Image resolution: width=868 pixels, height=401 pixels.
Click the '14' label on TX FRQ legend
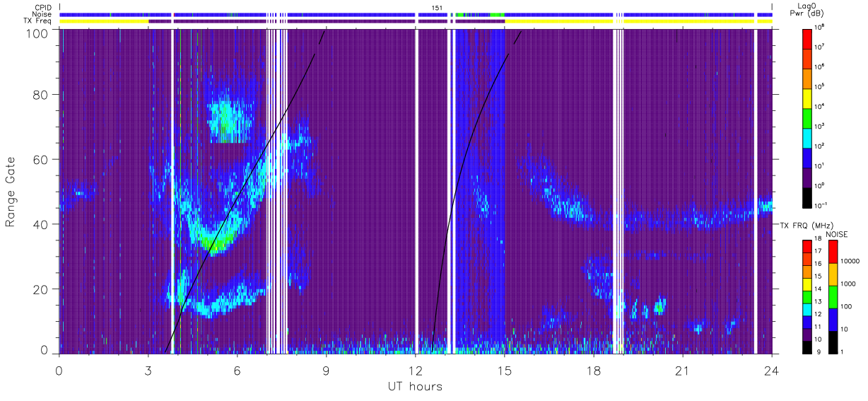coord(819,289)
